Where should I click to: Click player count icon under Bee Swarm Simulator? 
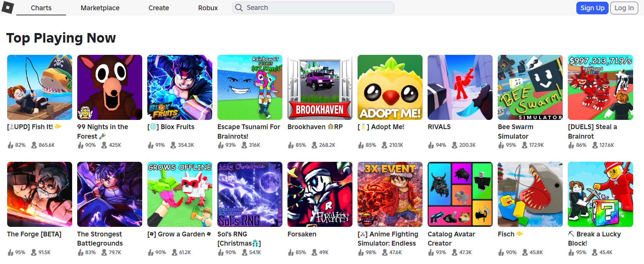pyautogui.click(x=525, y=145)
